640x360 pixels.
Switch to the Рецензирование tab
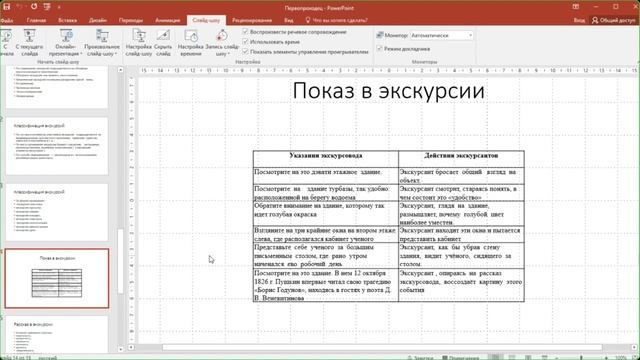252,20
